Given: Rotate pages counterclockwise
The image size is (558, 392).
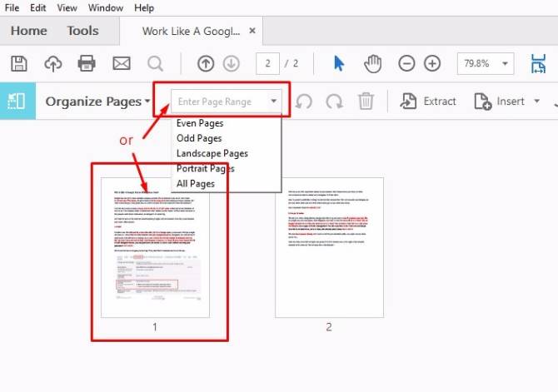Looking at the screenshot, I should point(303,102).
